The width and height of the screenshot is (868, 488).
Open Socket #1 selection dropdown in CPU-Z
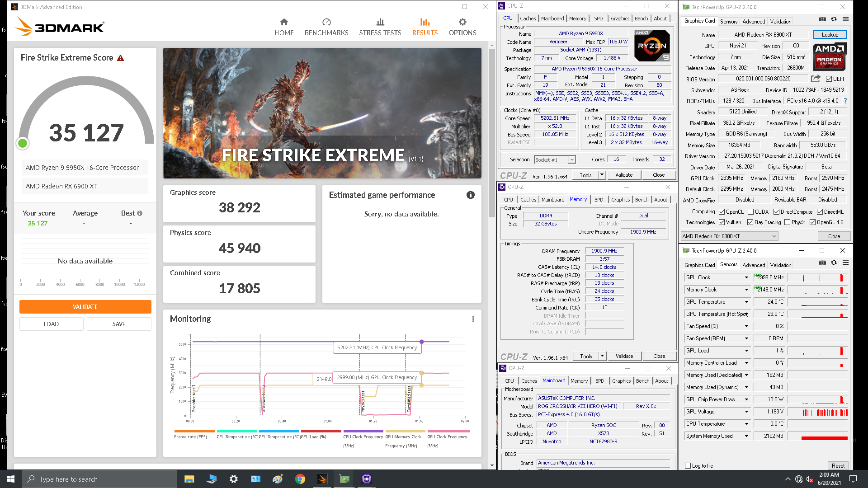pyautogui.click(x=555, y=160)
